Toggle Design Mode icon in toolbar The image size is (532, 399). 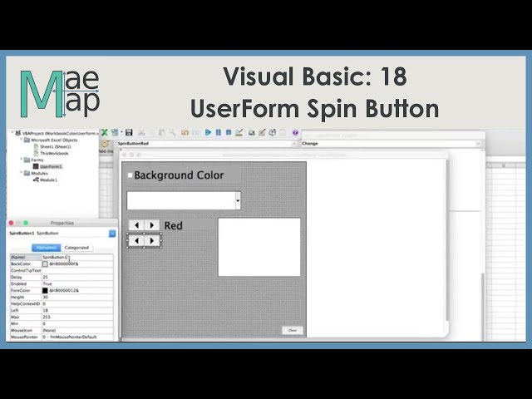pyautogui.click(x=239, y=132)
